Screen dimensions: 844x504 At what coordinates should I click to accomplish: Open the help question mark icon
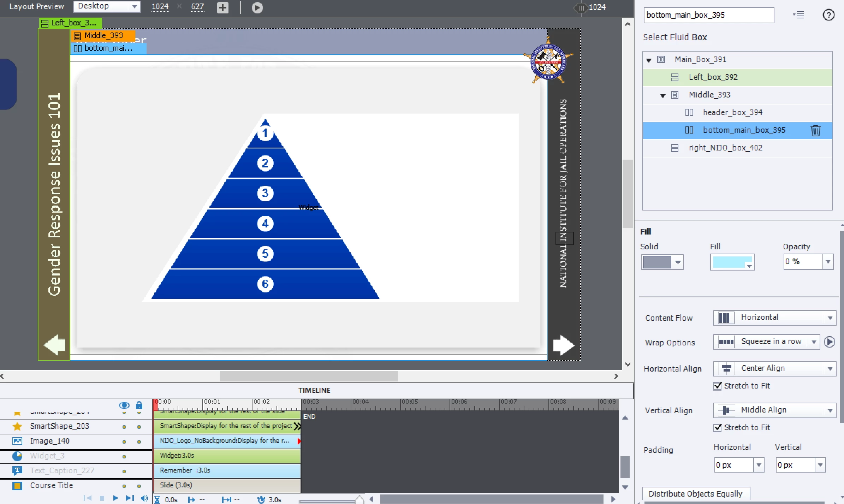coord(828,15)
